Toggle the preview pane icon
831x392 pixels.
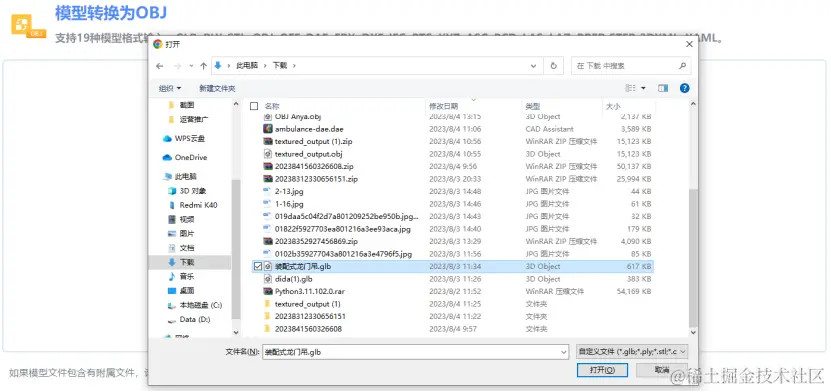click(663, 88)
